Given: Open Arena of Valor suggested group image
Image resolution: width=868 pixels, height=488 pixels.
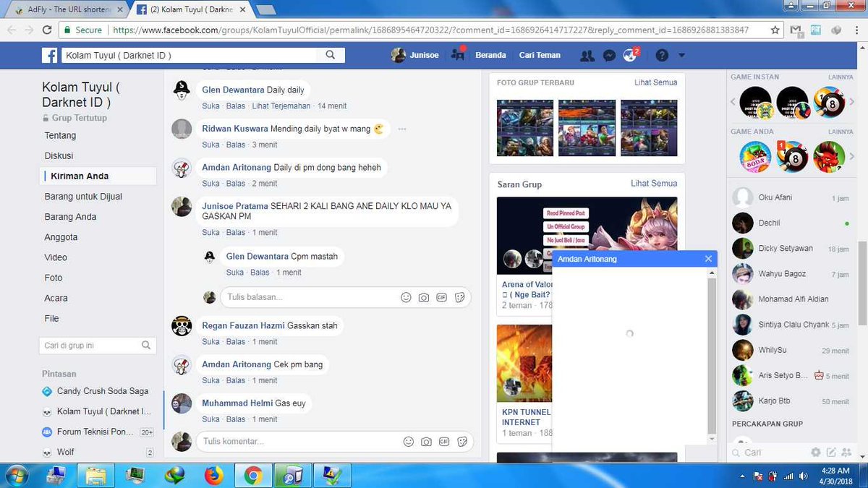Looking at the screenshot, I should click(587, 236).
